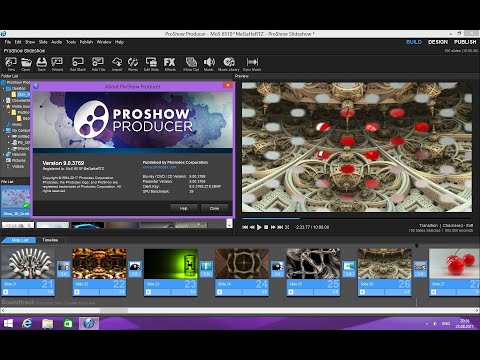The height and width of the screenshot is (360, 480).
Task: Stop the preview playback
Action: point(266,227)
